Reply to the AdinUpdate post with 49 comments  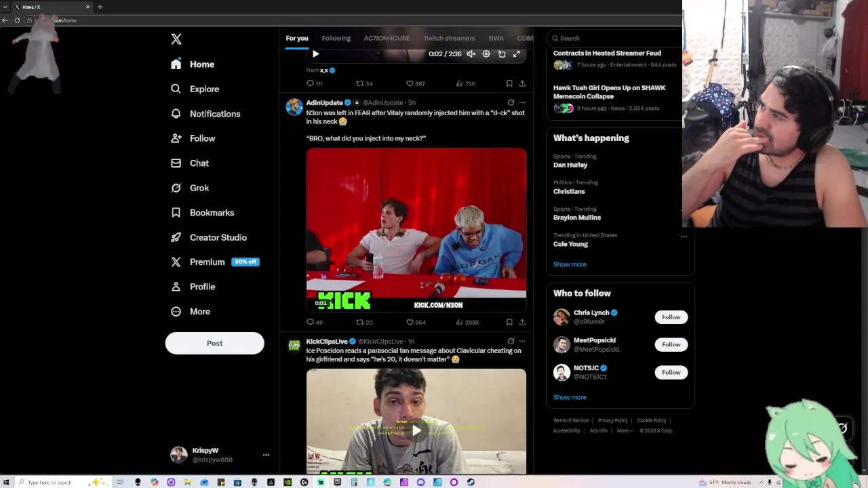pyautogui.click(x=315, y=323)
